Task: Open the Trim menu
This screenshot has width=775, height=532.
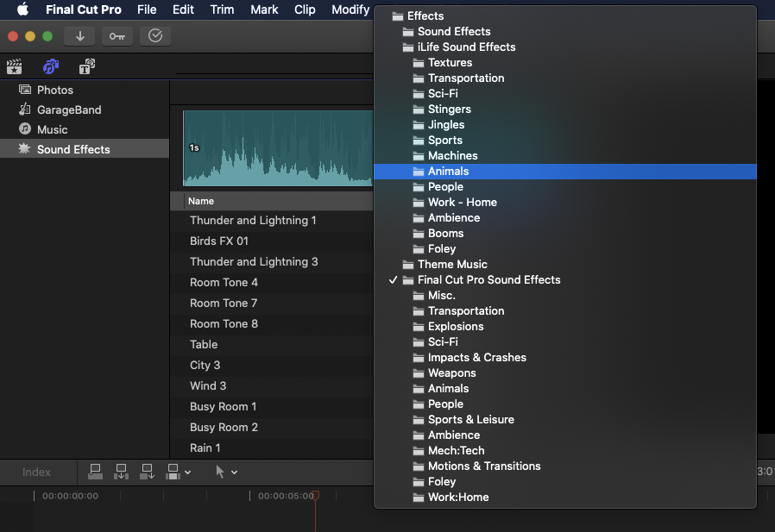Action: click(x=222, y=9)
